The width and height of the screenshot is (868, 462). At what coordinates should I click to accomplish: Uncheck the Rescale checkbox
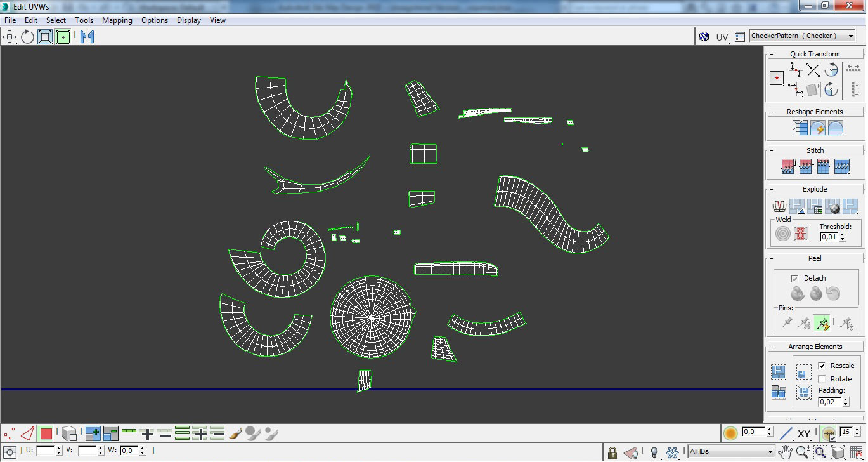click(822, 366)
